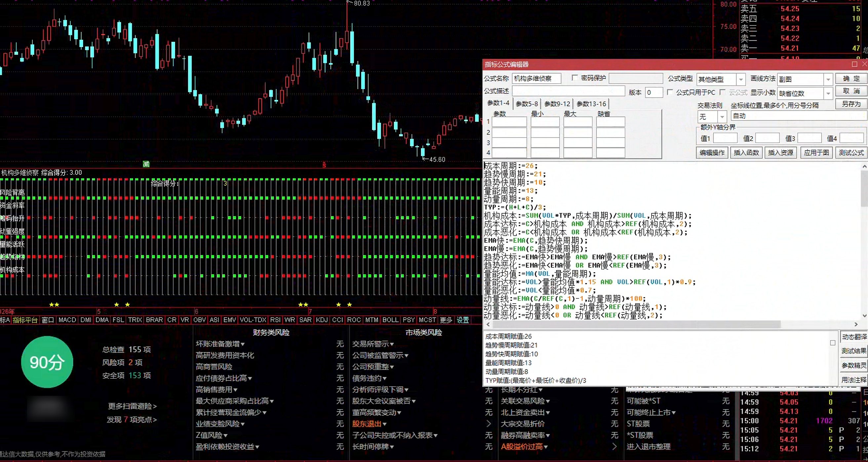868x462 pixels.
Task: Select the 参数1-4 tab
Action: (x=498, y=103)
